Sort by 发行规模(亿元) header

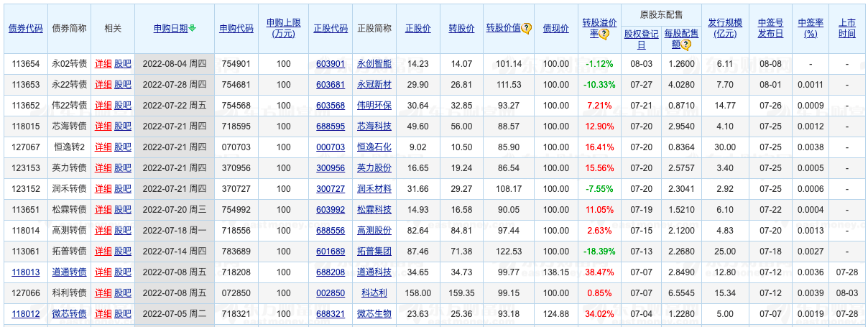click(x=726, y=29)
